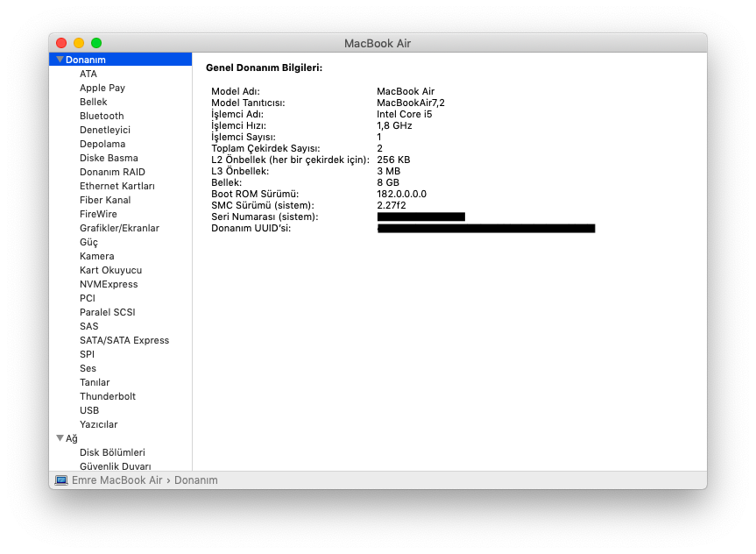
Task: Click Emre MacBook Air in path bar
Action: (117, 480)
